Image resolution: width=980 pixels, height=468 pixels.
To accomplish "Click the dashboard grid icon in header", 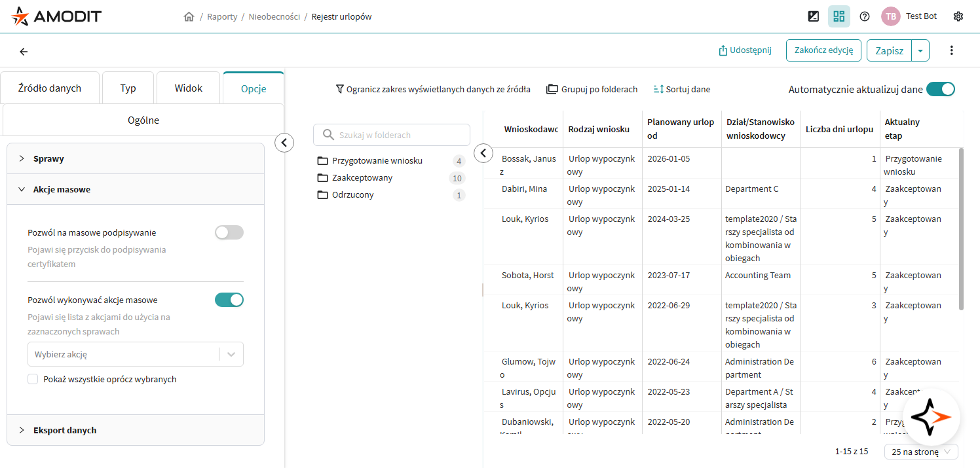I will 839,16.
